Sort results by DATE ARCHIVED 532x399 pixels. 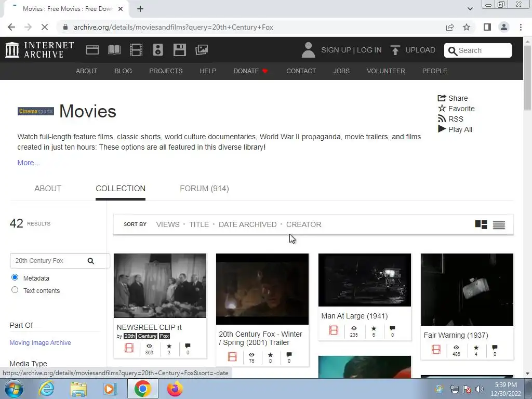click(x=248, y=224)
